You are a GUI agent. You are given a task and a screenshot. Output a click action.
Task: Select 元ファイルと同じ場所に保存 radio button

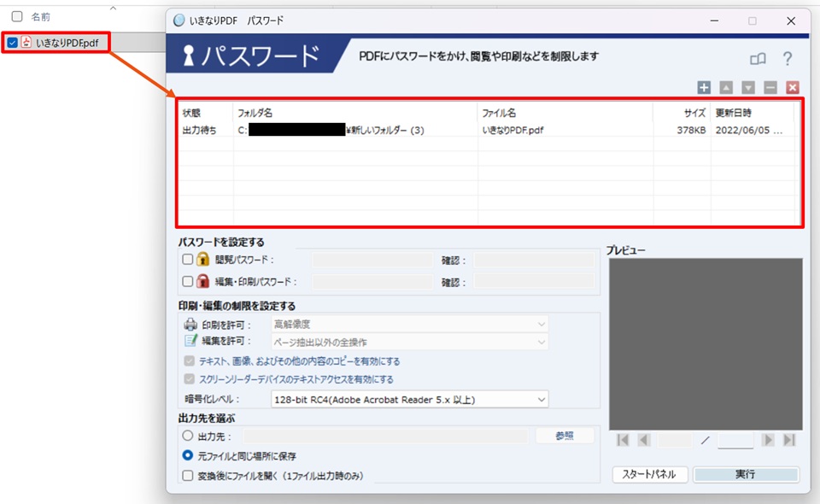tap(187, 455)
